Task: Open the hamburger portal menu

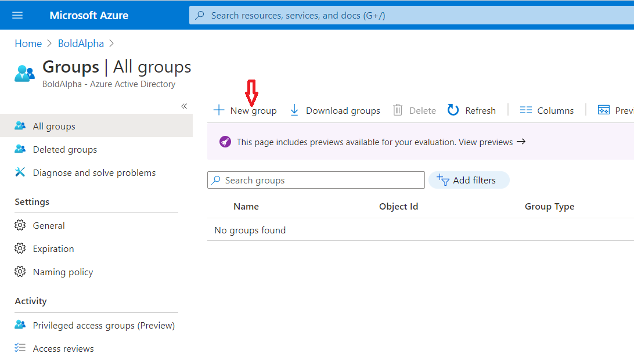Action: [x=17, y=15]
